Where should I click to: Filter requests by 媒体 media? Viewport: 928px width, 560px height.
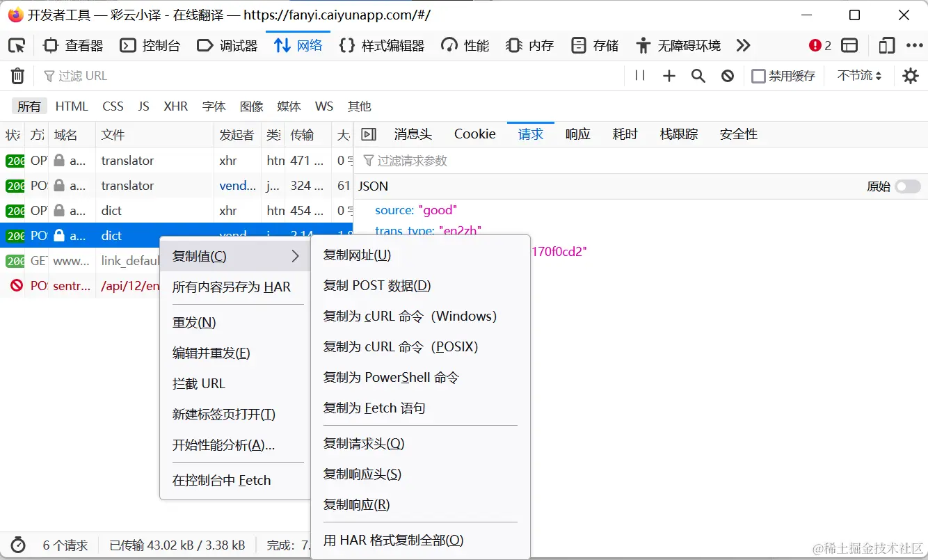(x=289, y=106)
